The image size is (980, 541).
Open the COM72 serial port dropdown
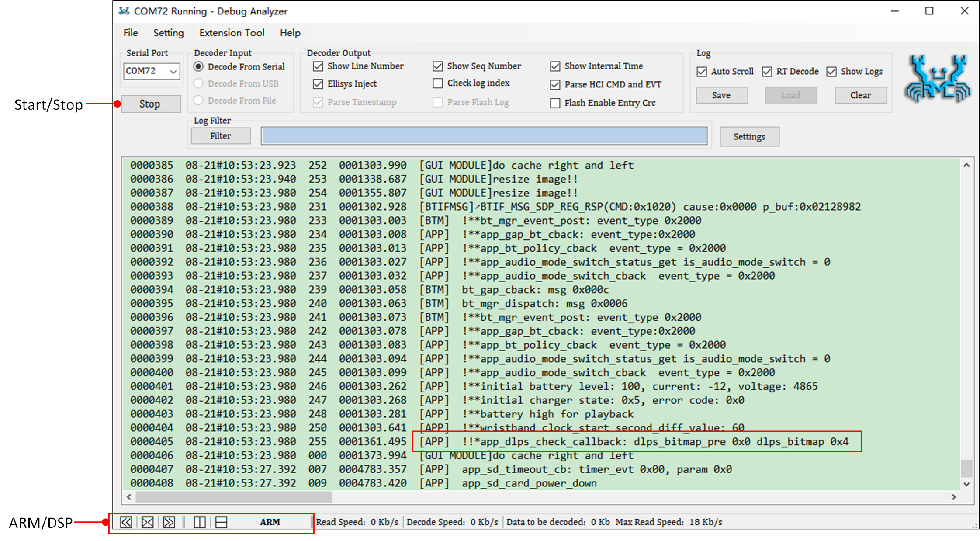point(173,71)
